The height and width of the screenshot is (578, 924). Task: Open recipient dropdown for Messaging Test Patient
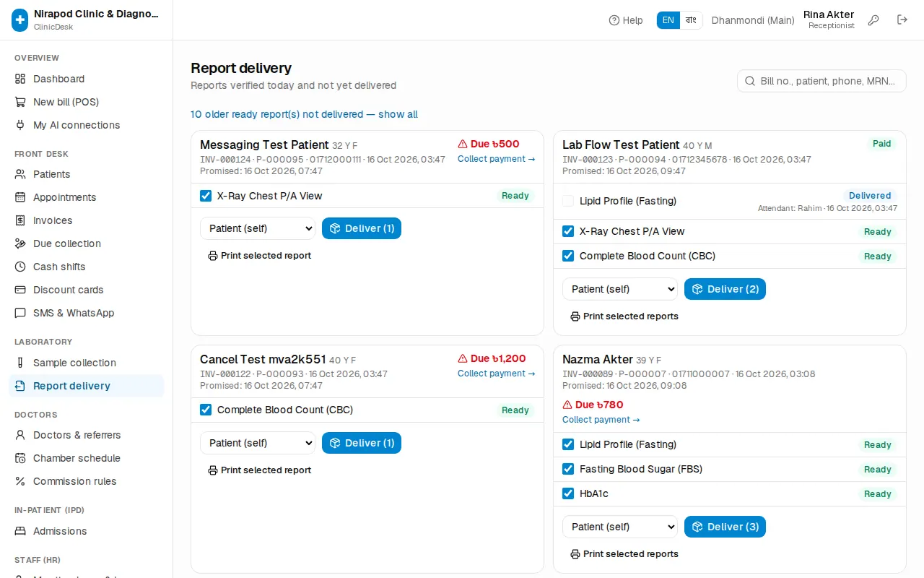point(258,228)
